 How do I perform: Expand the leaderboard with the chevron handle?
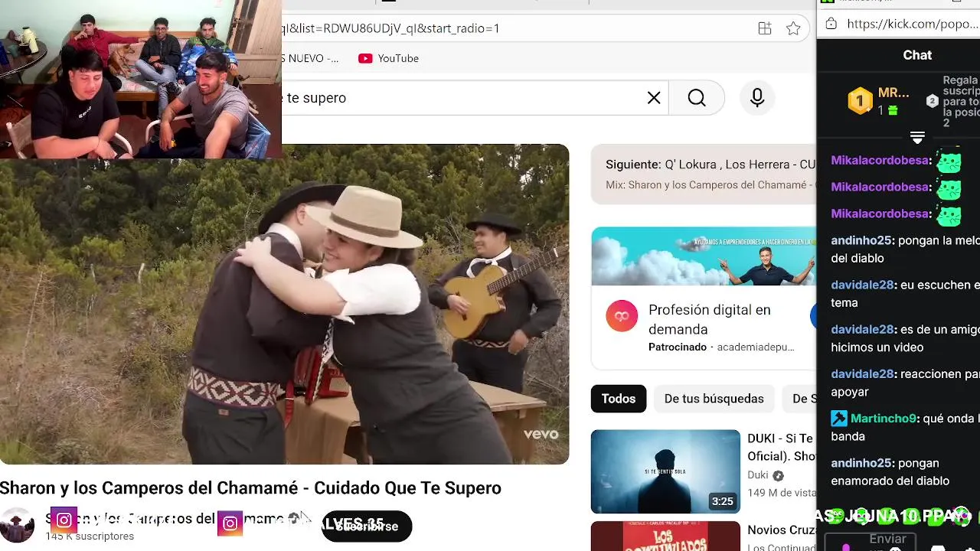pyautogui.click(x=917, y=138)
